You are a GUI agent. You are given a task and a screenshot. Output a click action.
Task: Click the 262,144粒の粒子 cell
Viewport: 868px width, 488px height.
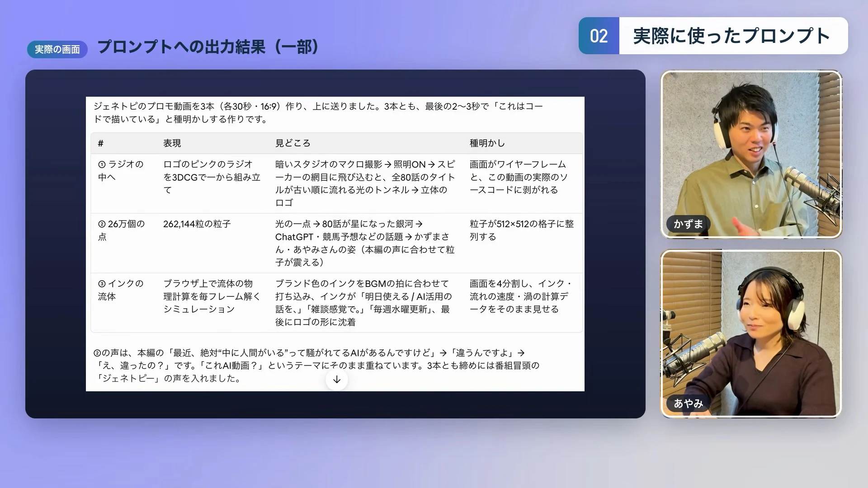197,224
